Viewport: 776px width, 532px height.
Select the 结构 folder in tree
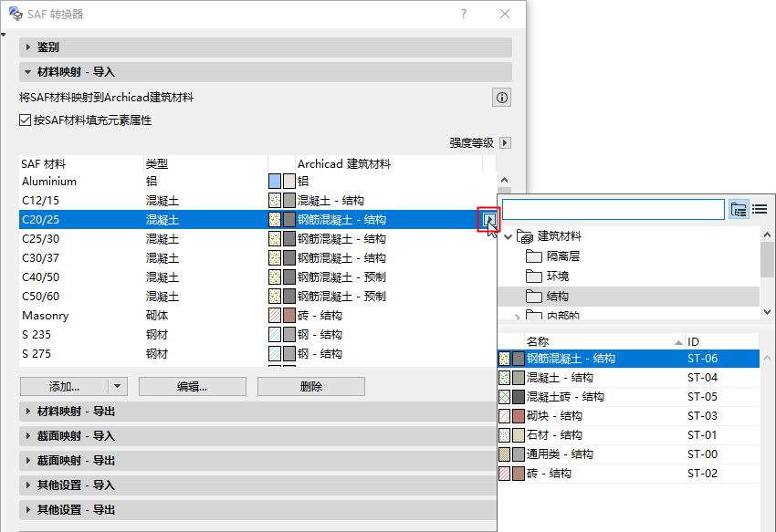pyautogui.click(x=628, y=297)
